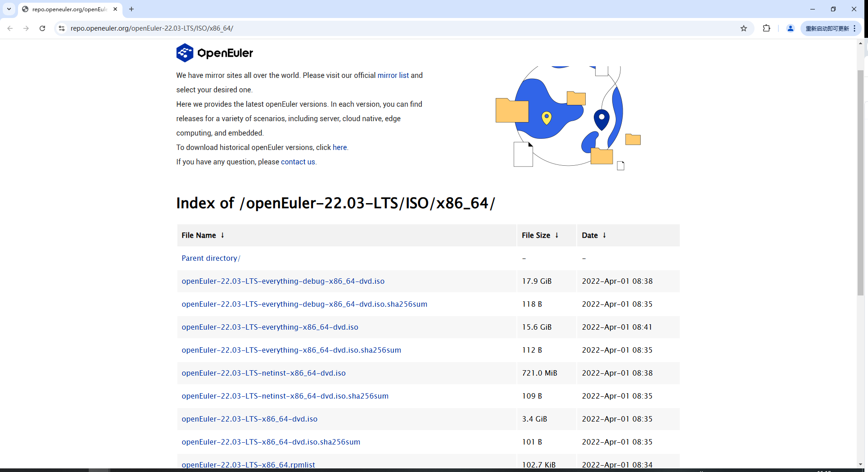
Task: Select the repo.openeuler.org tab
Action: [70, 9]
